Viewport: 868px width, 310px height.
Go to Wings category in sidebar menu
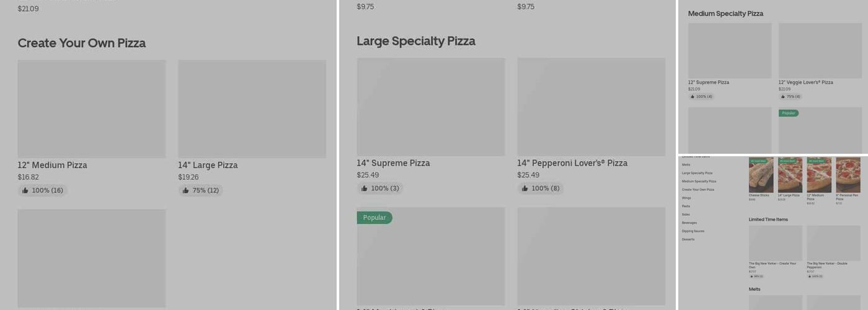[x=686, y=198]
